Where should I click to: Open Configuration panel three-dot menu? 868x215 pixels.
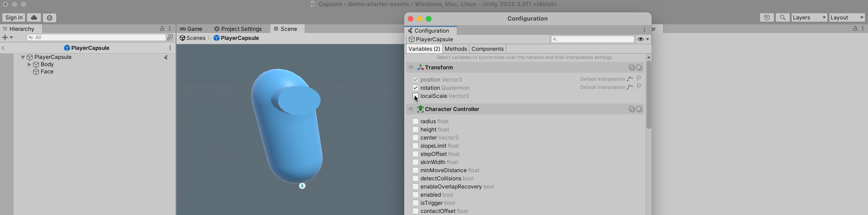coord(644,30)
